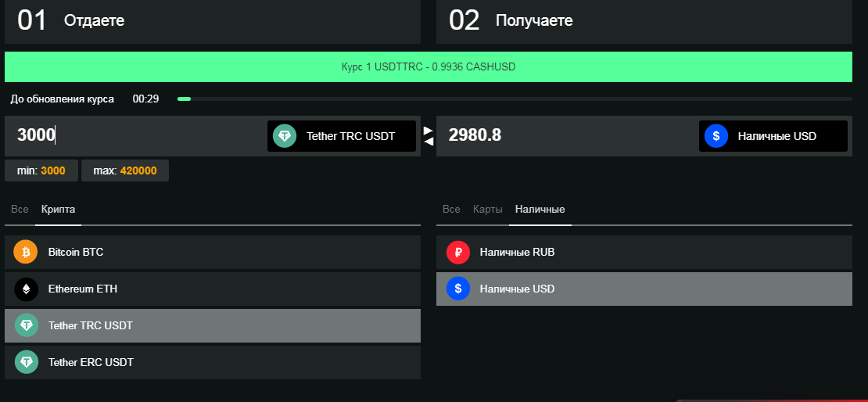Set amount to max 420000
The height and width of the screenshot is (402, 868).
pyautogui.click(x=125, y=170)
